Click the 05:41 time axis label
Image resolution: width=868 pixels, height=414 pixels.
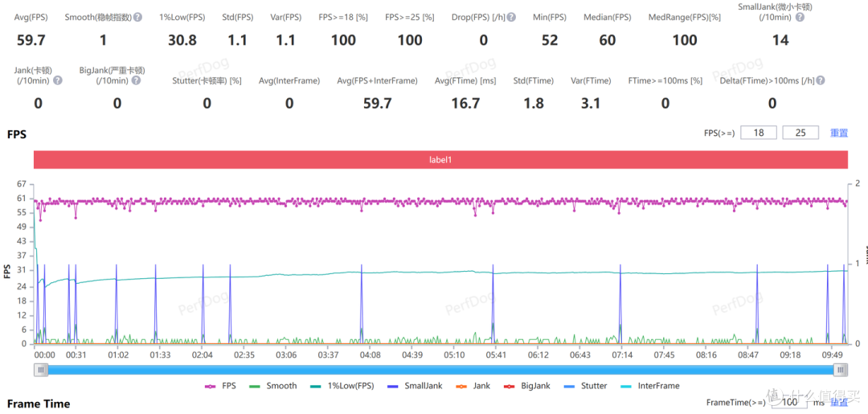point(495,355)
